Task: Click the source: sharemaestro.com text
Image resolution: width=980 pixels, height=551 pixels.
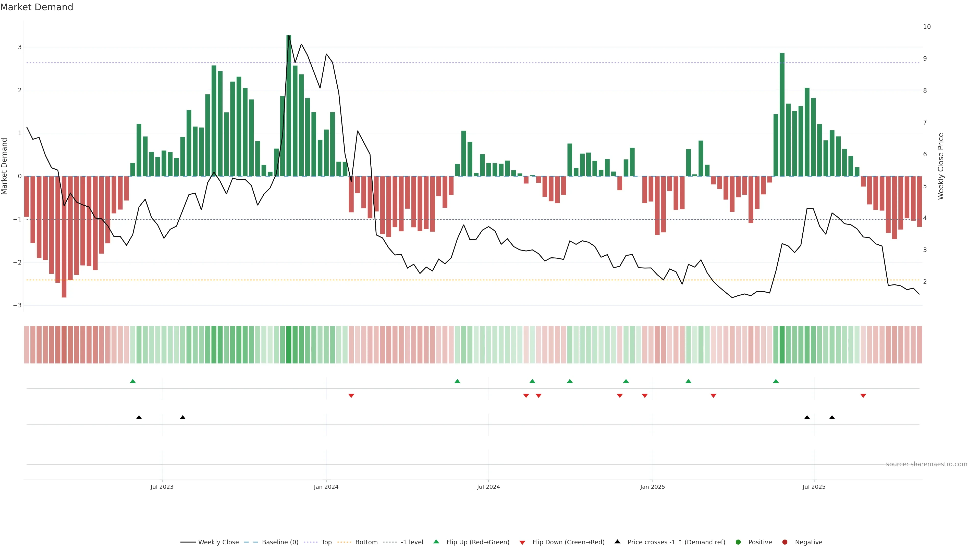Action: tap(926, 464)
